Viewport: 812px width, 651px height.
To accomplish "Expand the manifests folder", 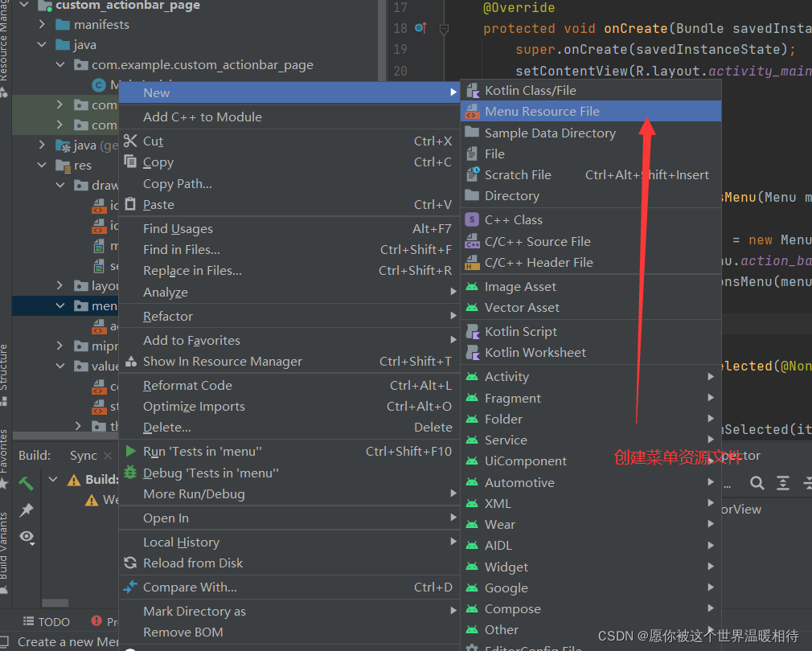I will [x=42, y=24].
